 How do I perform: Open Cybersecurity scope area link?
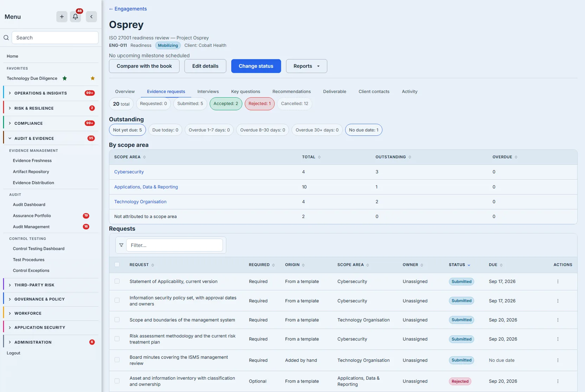coord(129,172)
